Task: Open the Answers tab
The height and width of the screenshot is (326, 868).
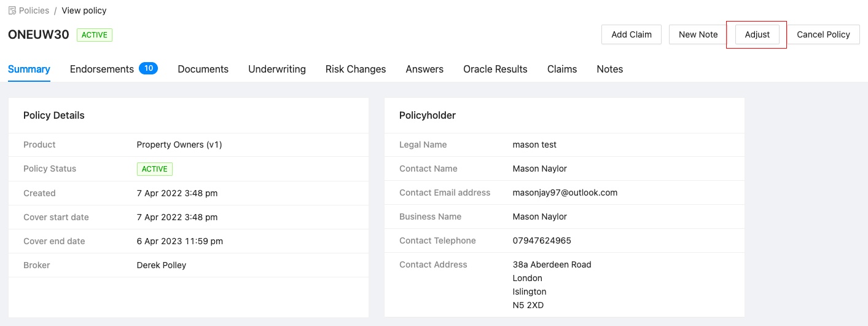Action: (424, 69)
